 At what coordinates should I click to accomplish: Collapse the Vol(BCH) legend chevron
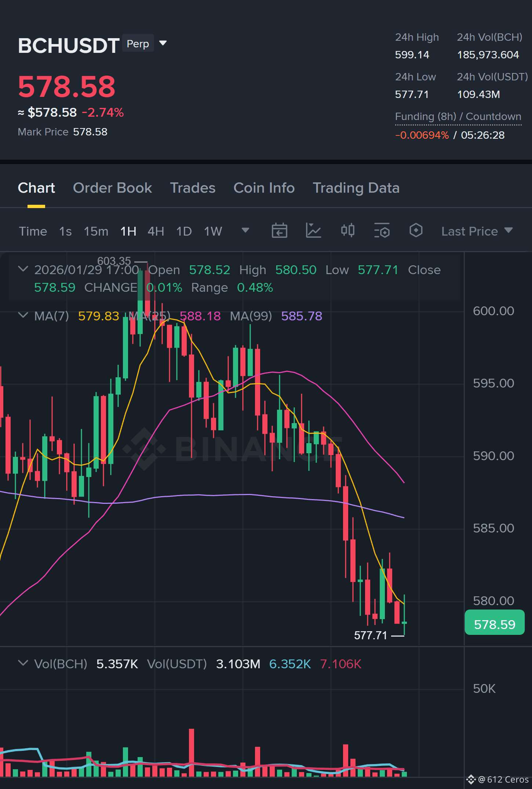[23, 663]
